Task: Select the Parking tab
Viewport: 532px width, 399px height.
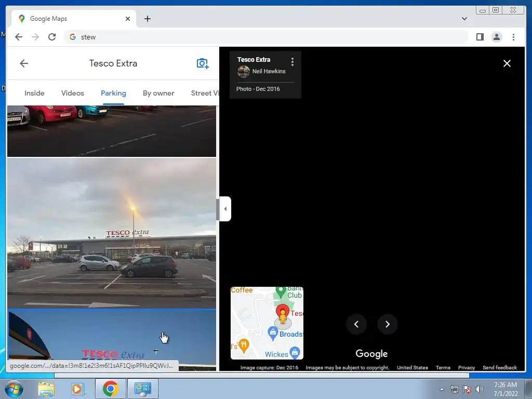Action: 113,93
